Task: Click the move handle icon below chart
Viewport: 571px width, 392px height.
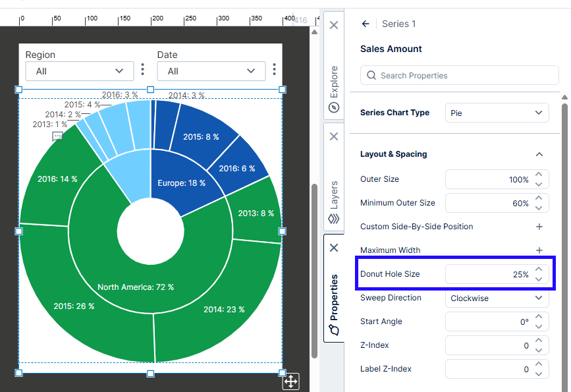Action: [x=290, y=381]
